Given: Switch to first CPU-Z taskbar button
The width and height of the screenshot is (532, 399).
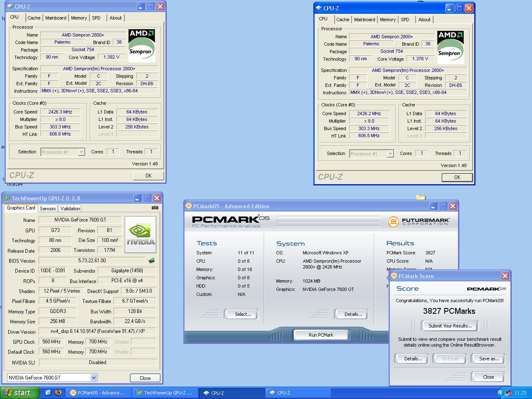Looking at the screenshot, I should (x=232, y=393).
